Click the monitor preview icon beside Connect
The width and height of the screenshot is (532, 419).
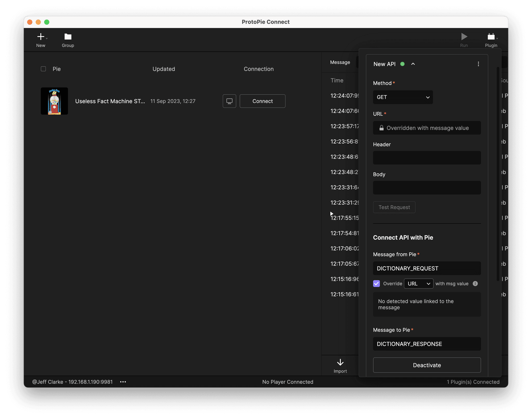pos(229,101)
